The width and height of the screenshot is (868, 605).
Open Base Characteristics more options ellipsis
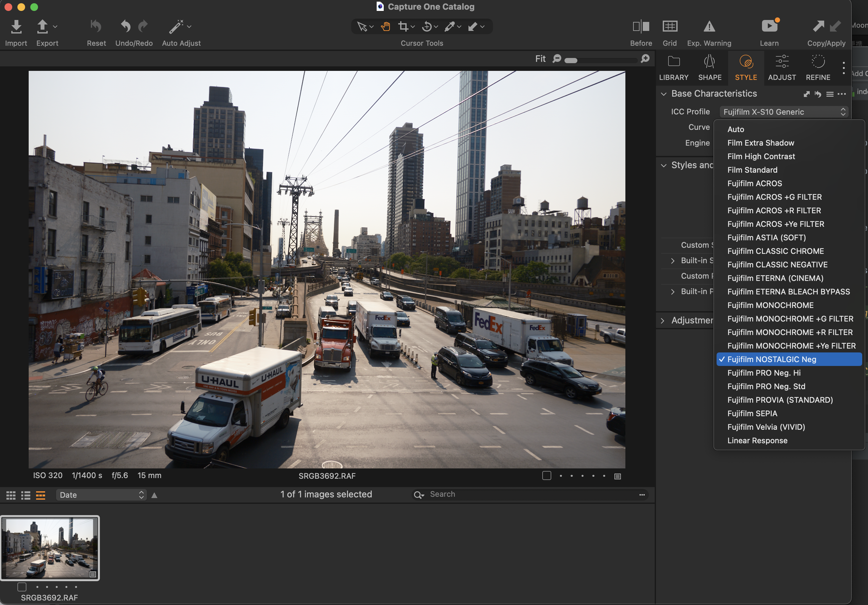pos(842,94)
